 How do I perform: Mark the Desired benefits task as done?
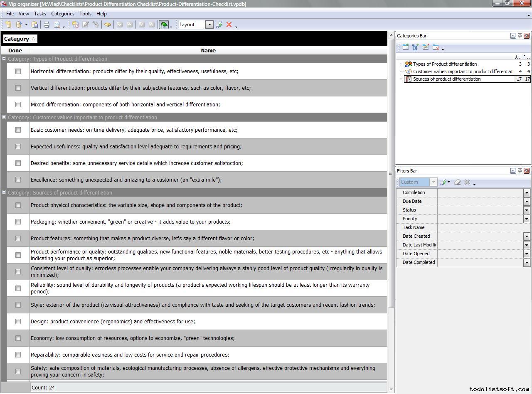click(18, 163)
